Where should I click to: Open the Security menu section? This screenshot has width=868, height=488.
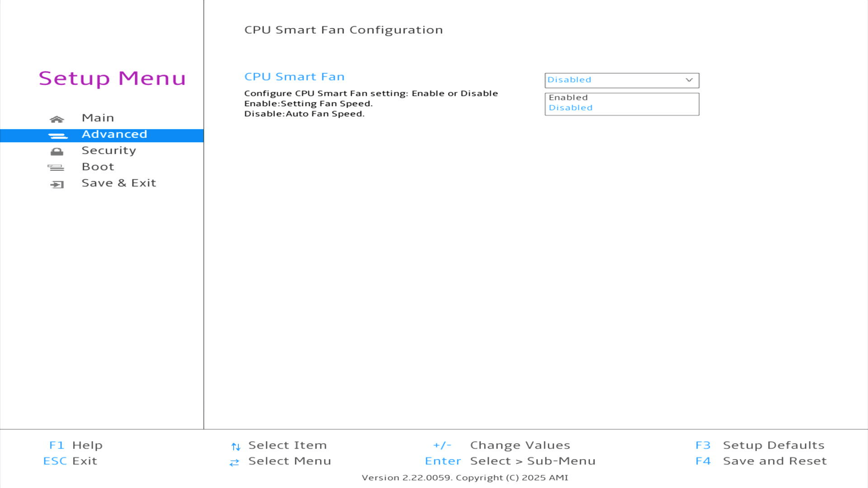point(108,150)
